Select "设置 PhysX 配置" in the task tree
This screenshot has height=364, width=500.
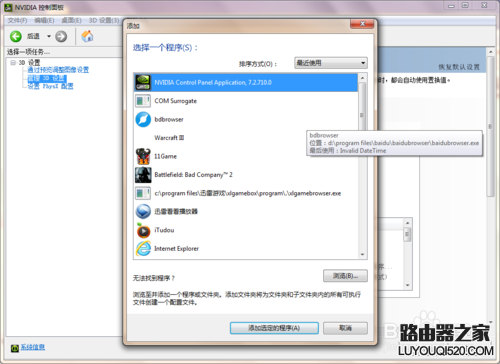50,86
